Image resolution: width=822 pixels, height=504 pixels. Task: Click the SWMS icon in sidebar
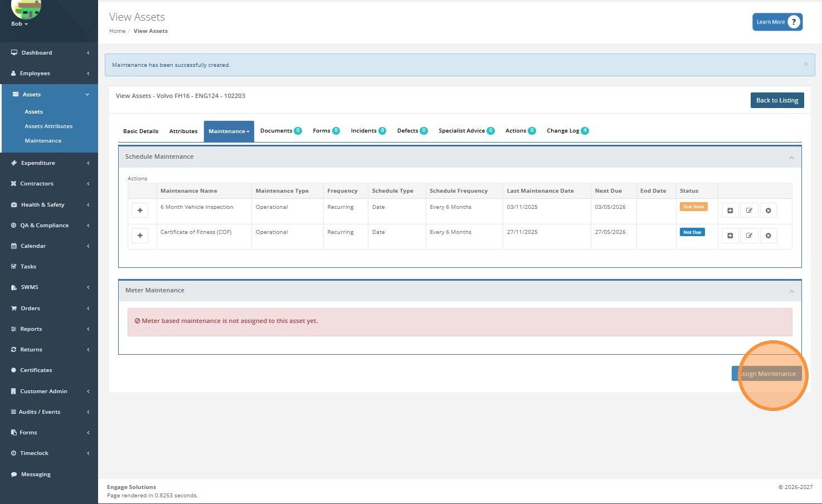[14, 287]
